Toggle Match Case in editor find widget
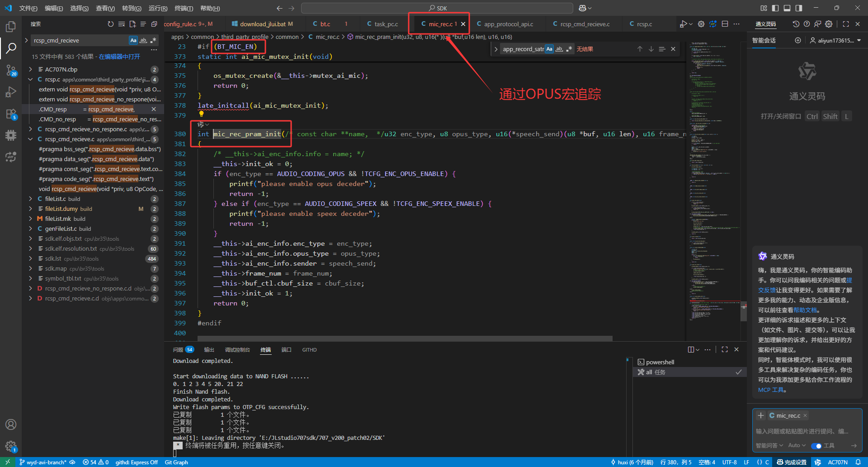The height and width of the screenshot is (467, 868). click(x=549, y=49)
